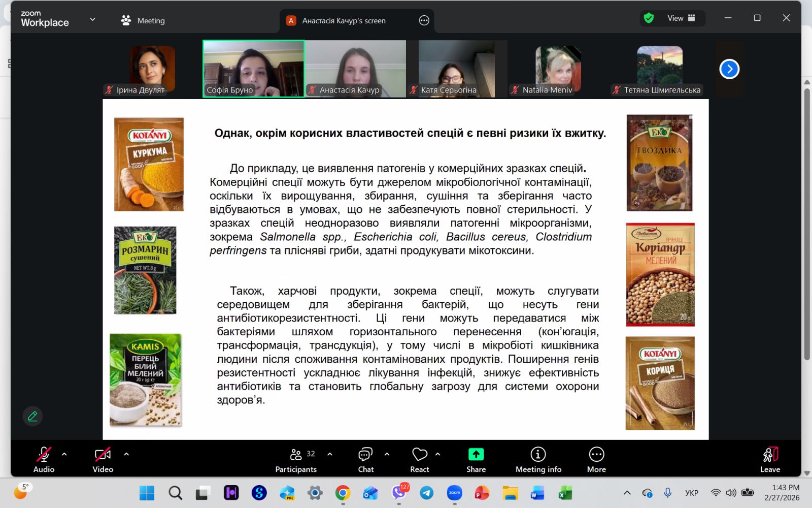Open the View layout options
This screenshot has width=812, height=508.
(x=681, y=18)
